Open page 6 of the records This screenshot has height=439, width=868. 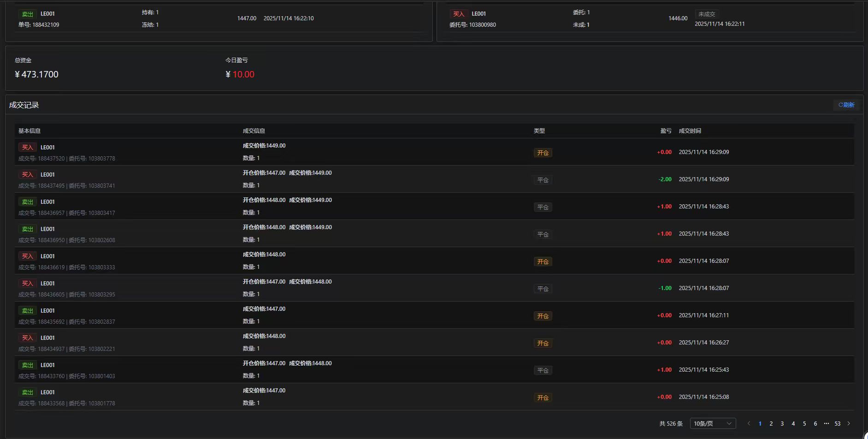(815, 423)
